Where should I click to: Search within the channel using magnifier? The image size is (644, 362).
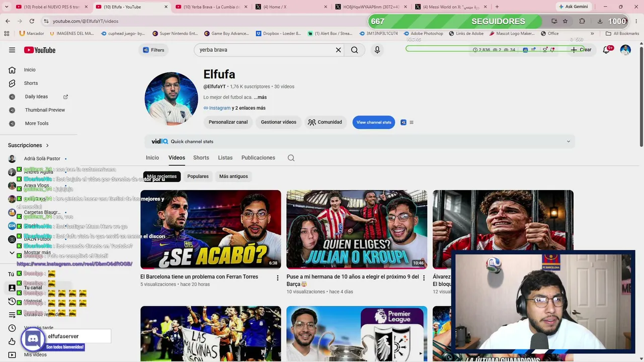click(291, 158)
